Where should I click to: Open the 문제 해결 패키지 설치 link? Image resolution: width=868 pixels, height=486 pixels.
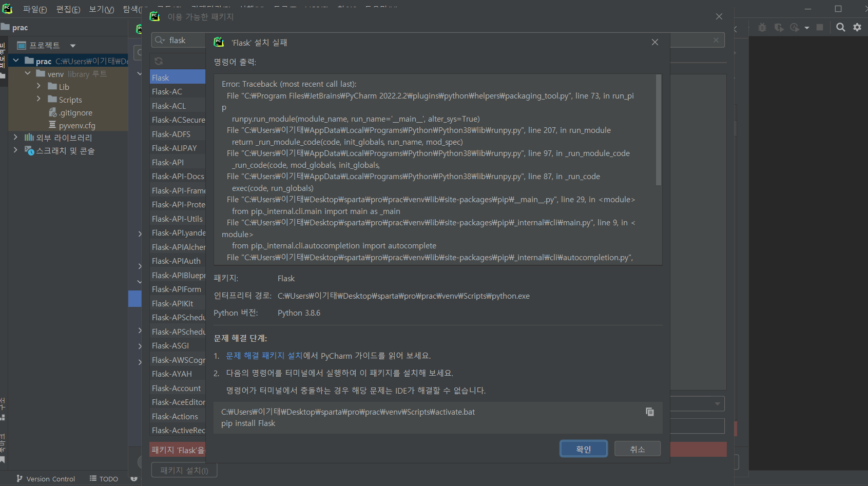pyautogui.click(x=264, y=356)
